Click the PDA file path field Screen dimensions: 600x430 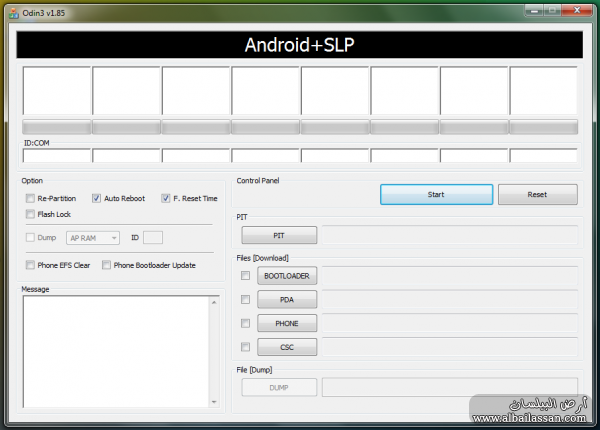coord(450,299)
